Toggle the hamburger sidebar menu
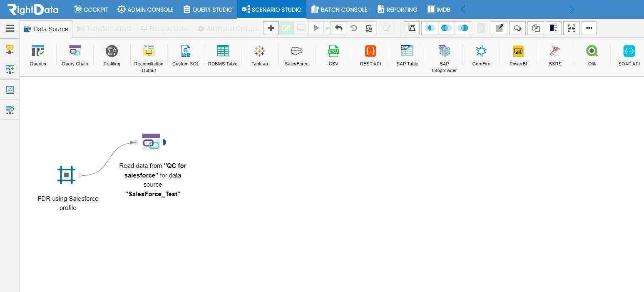 10,28
